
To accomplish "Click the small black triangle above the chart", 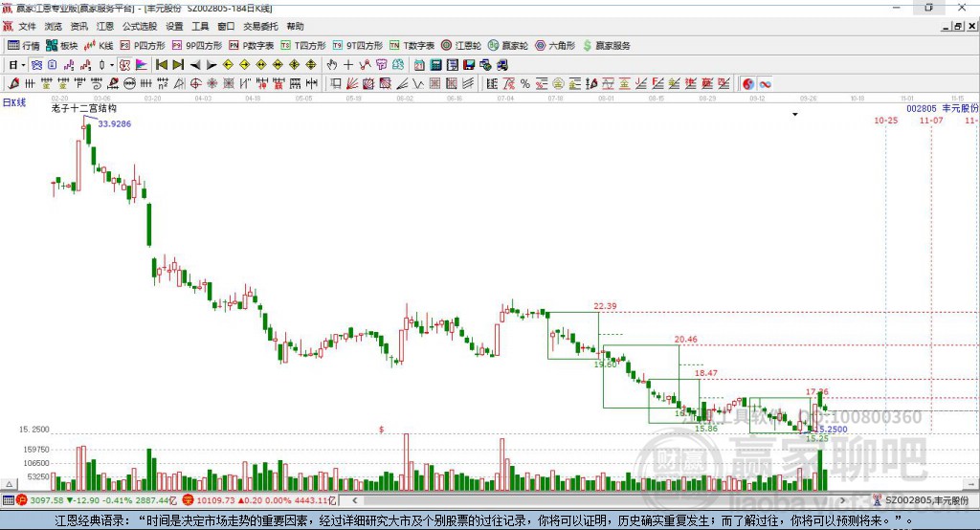I will tap(795, 115).
